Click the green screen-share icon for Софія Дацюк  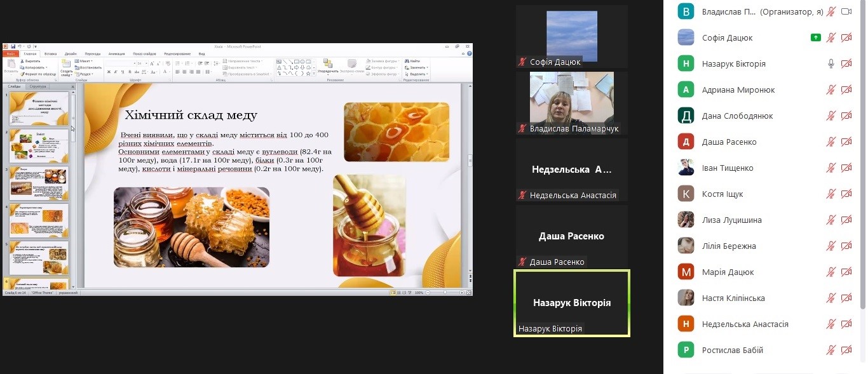click(815, 37)
